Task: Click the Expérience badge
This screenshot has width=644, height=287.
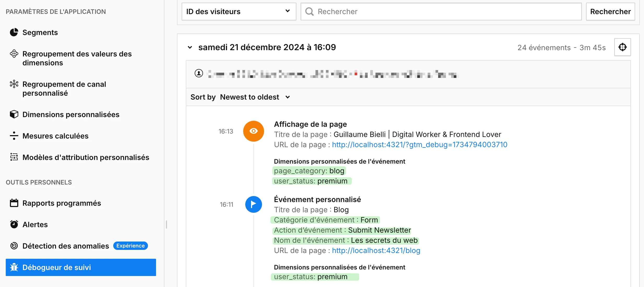Action: (130, 245)
